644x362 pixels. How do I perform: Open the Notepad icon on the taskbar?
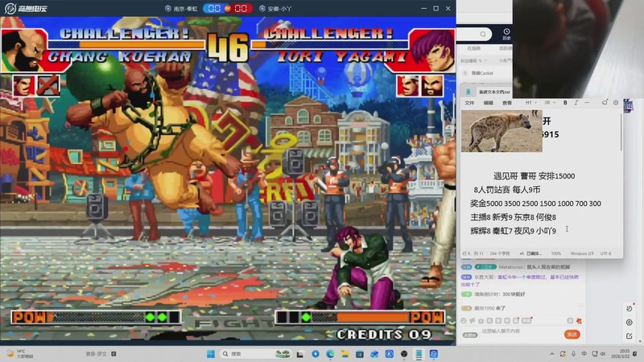click(419, 354)
